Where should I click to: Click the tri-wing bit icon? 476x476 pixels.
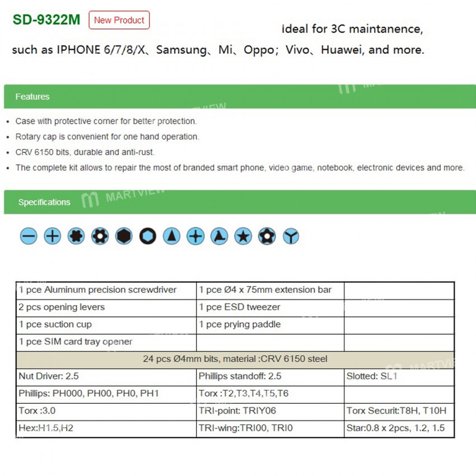click(x=220, y=236)
